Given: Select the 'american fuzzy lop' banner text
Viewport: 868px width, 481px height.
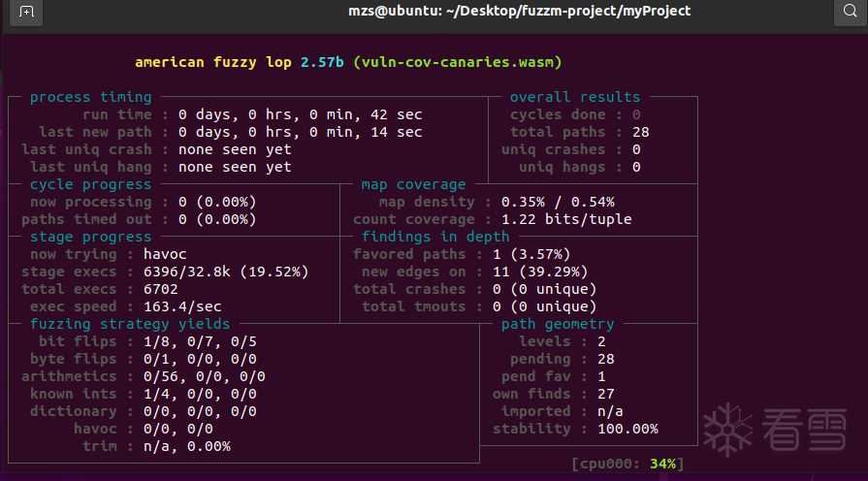Looking at the screenshot, I should [213, 62].
